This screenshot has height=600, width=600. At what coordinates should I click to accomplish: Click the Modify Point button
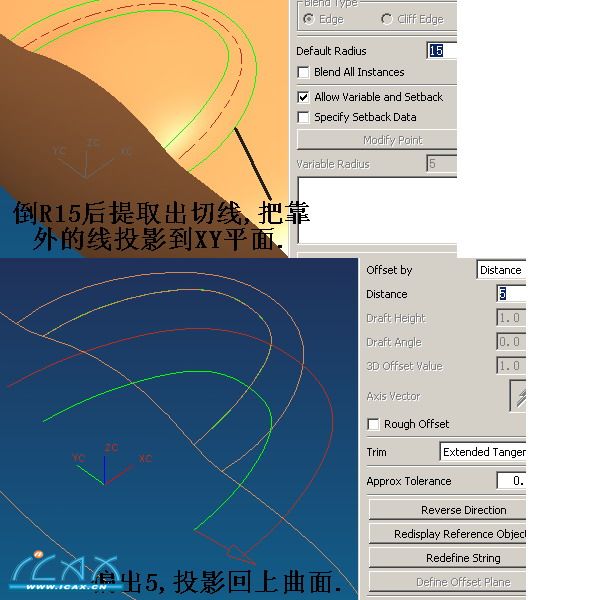tap(377, 140)
